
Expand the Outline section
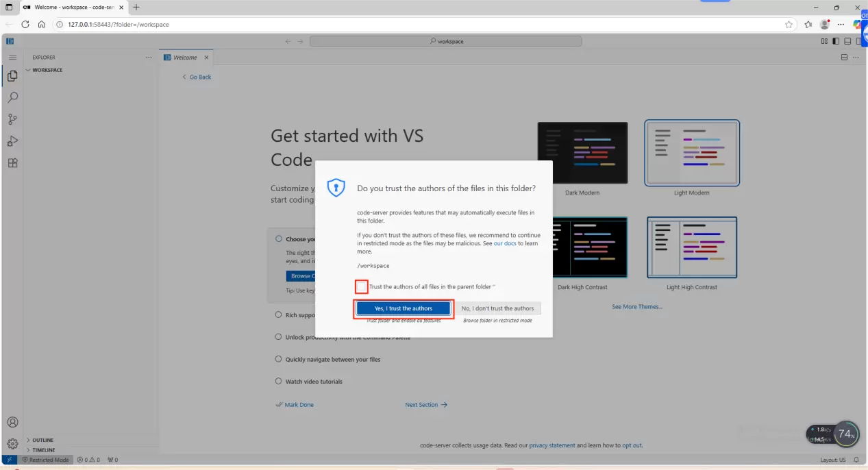click(x=42, y=440)
